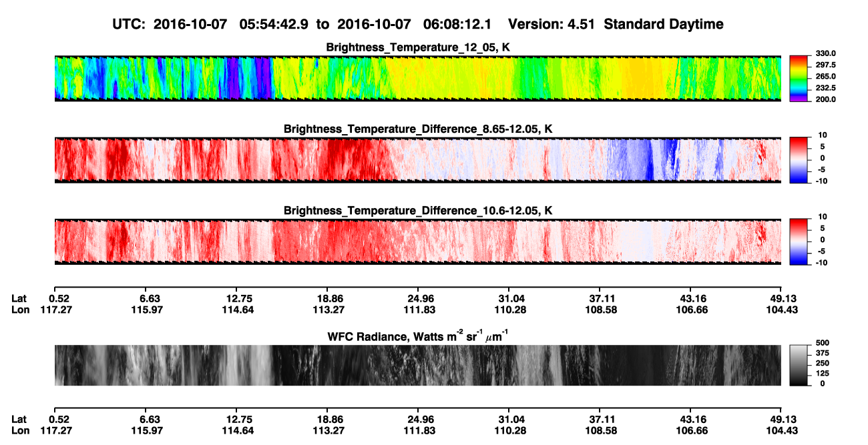Select the title 'Brightness_Temperature_Difference_10.6-12.05, K'
868x445 pixels.
pos(418,211)
